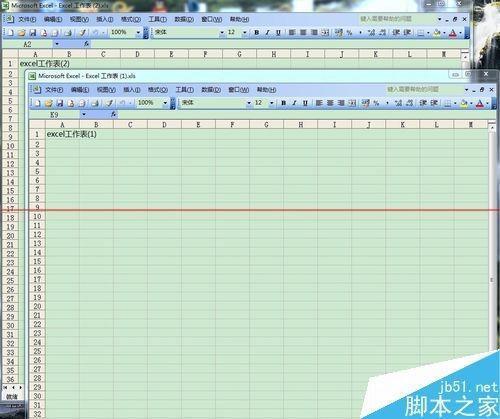Viewport: 500px width, 419px height.
Task: Toggle Bold in front window toolbar
Action: (284, 103)
